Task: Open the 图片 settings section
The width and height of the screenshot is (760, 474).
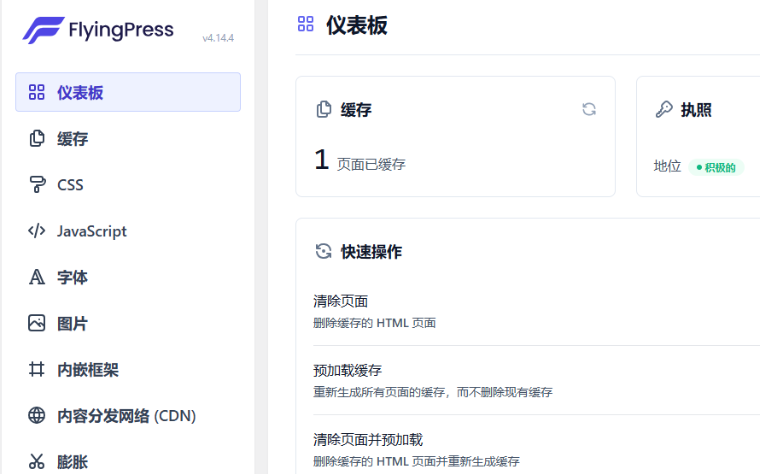Action: (x=128, y=323)
